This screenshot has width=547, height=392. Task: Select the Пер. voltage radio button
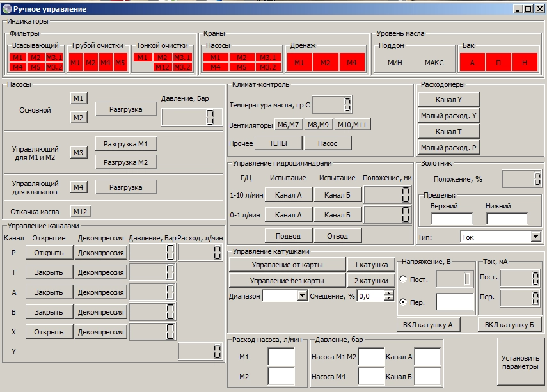pyautogui.click(x=403, y=301)
